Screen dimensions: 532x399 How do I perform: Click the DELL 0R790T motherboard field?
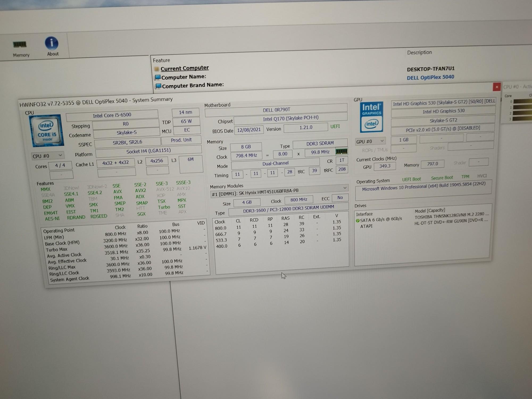[x=276, y=110]
